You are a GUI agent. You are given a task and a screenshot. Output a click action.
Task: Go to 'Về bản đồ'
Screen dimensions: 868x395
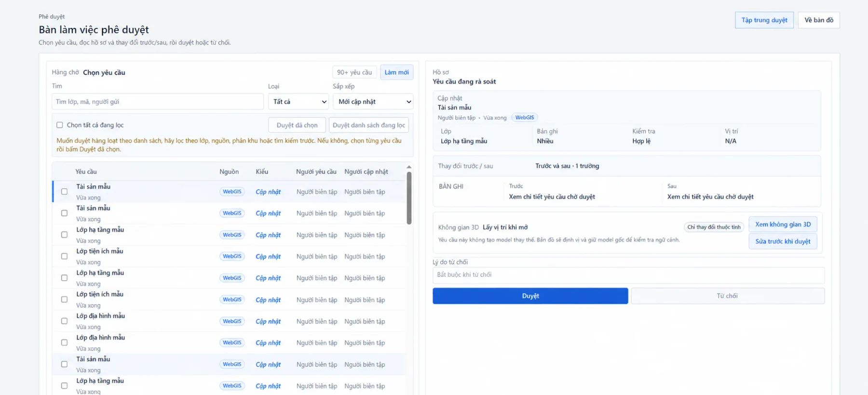[819, 20]
